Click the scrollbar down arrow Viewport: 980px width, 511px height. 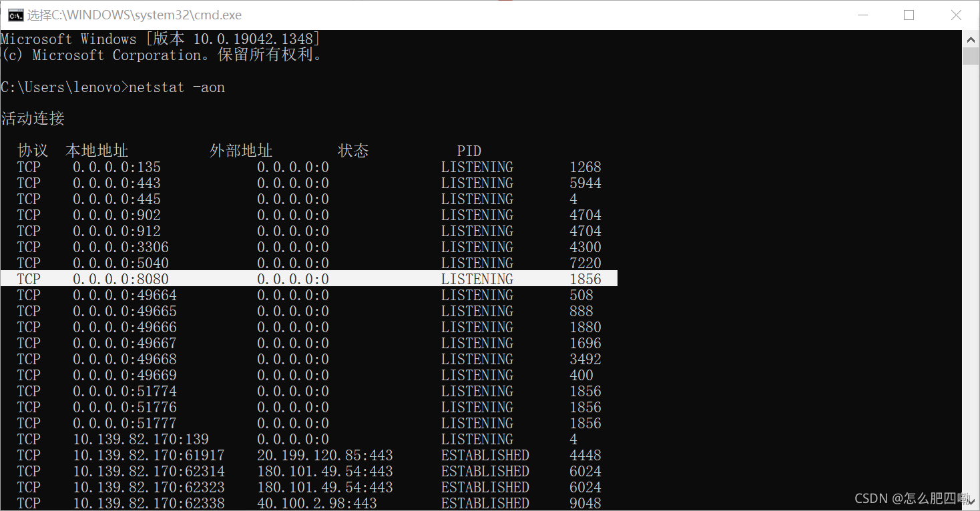pyautogui.click(x=971, y=502)
